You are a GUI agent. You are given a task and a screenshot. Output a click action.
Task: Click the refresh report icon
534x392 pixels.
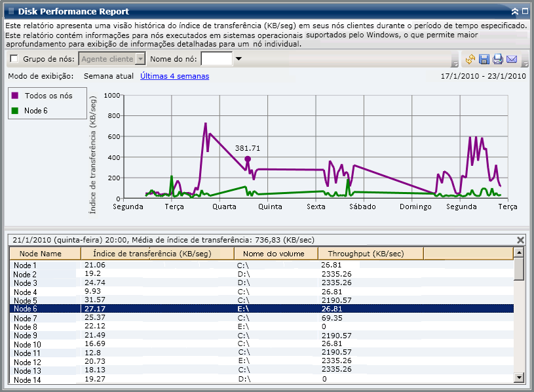tap(470, 60)
